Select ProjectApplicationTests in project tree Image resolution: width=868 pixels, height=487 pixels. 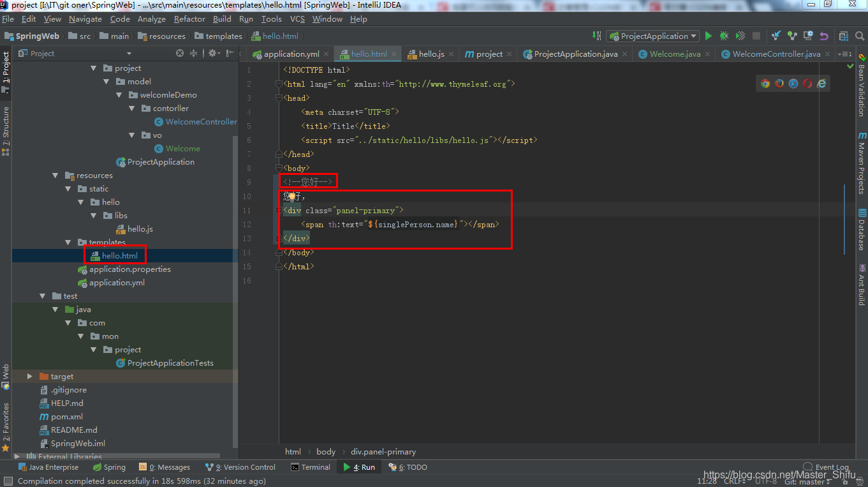(x=165, y=363)
